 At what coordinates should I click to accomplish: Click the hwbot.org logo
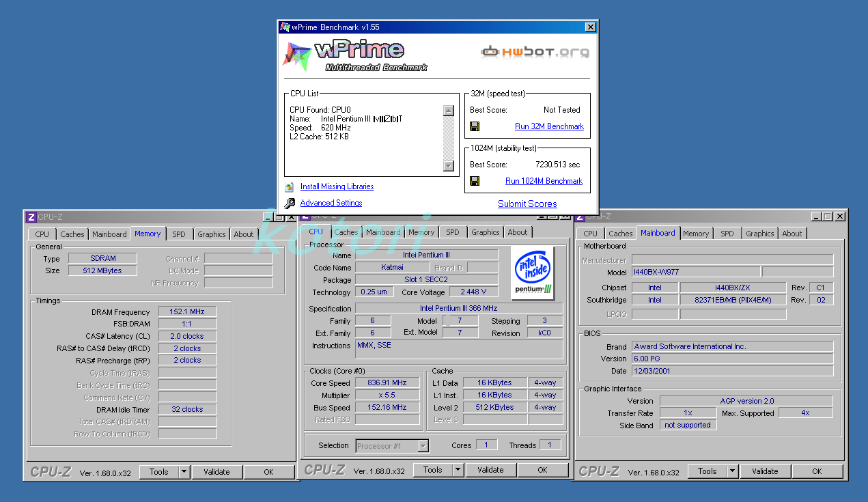coord(535,52)
